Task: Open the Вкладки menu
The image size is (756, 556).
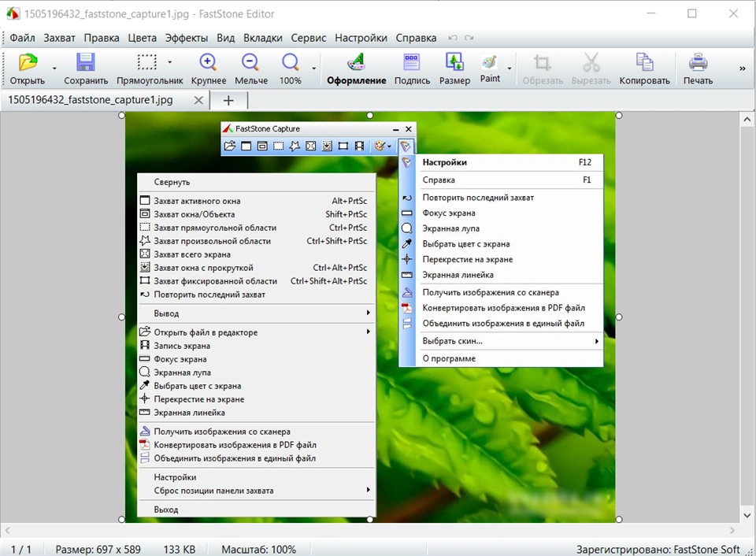Action: point(263,38)
